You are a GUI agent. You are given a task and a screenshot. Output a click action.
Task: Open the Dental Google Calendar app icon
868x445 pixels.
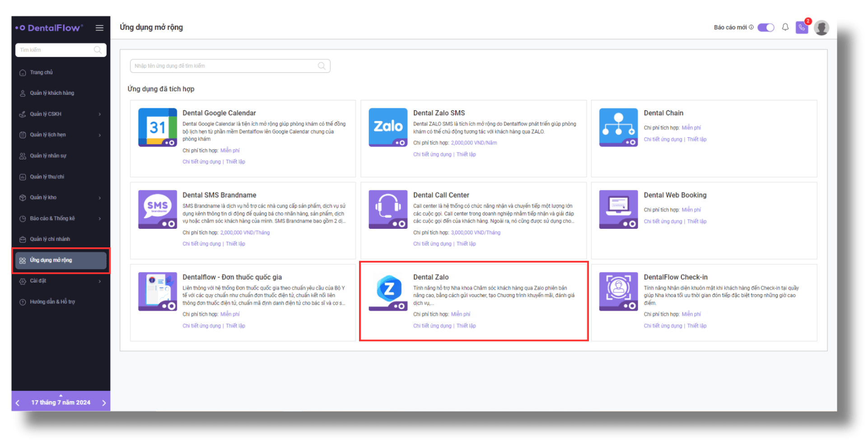tap(158, 127)
